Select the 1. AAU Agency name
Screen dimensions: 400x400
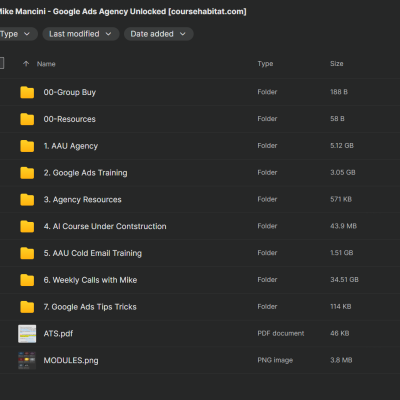71,146
